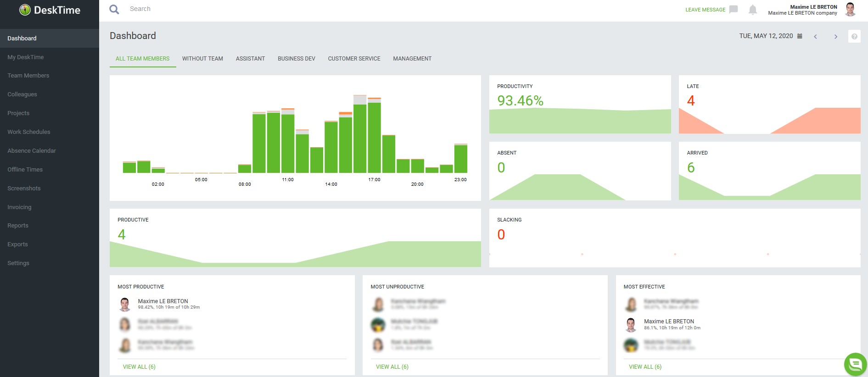Open Screenshots in the sidebar
The image size is (868, 377).
click(x=24, y=188)
